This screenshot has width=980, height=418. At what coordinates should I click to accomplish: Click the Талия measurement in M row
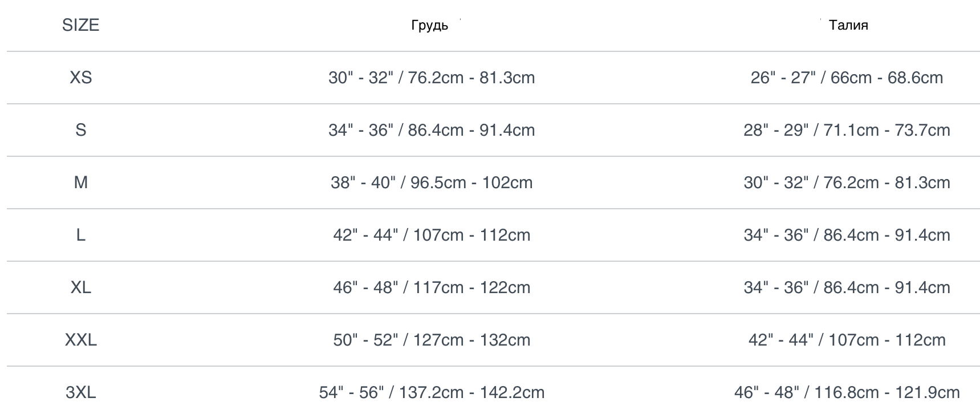pos(847,182)
